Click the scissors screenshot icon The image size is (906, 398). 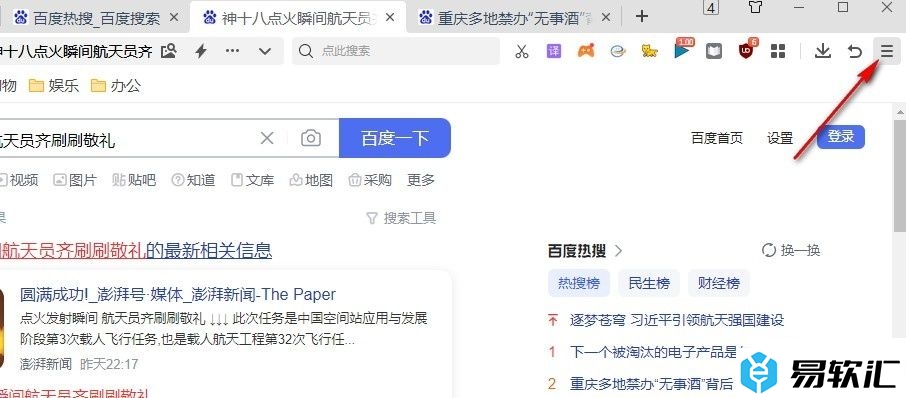[x=522, y=51]
